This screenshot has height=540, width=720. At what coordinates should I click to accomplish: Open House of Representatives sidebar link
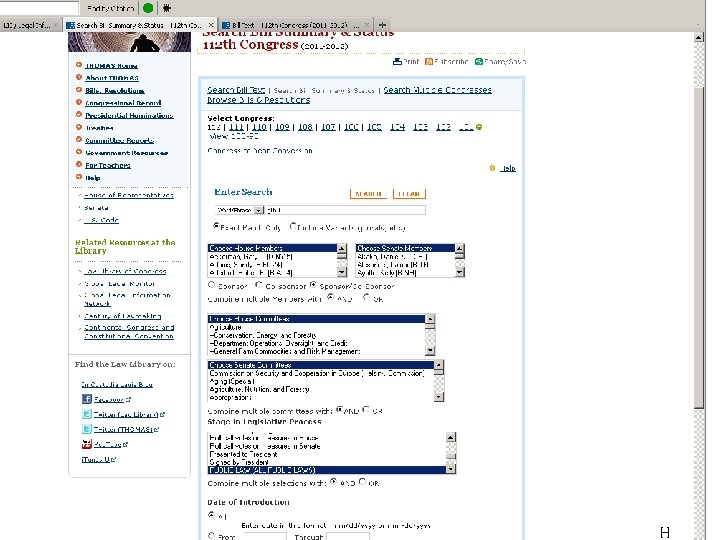coord(129,195)
